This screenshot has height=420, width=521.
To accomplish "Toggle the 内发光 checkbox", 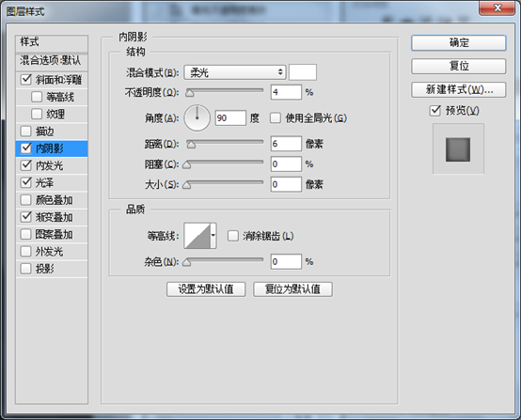I will [26, 165].
